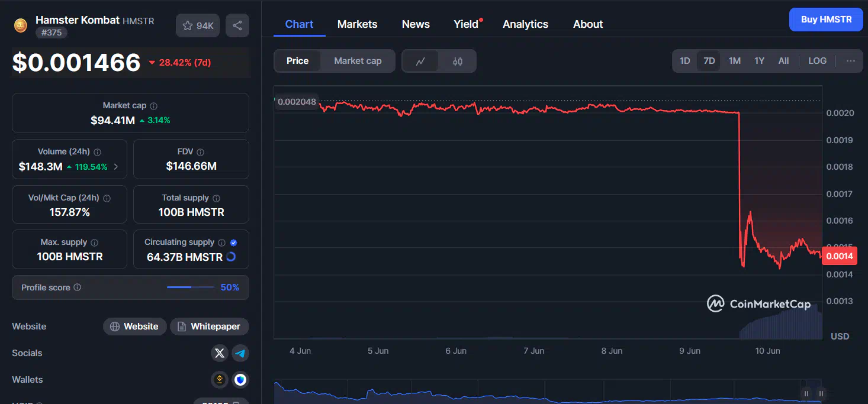This screenshot has width=868, height=404.
Task: Open the Analytics tab
Action: click(x=525, y=24)
